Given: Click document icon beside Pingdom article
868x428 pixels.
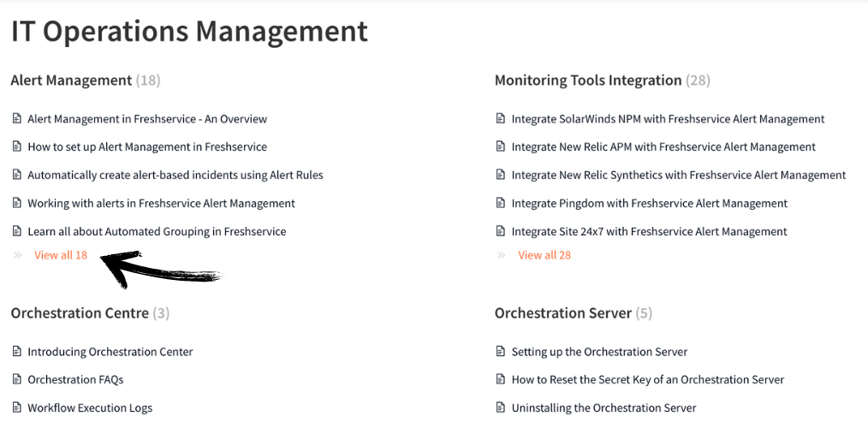Looking at the screenshot, I should [x=501, y=203].
